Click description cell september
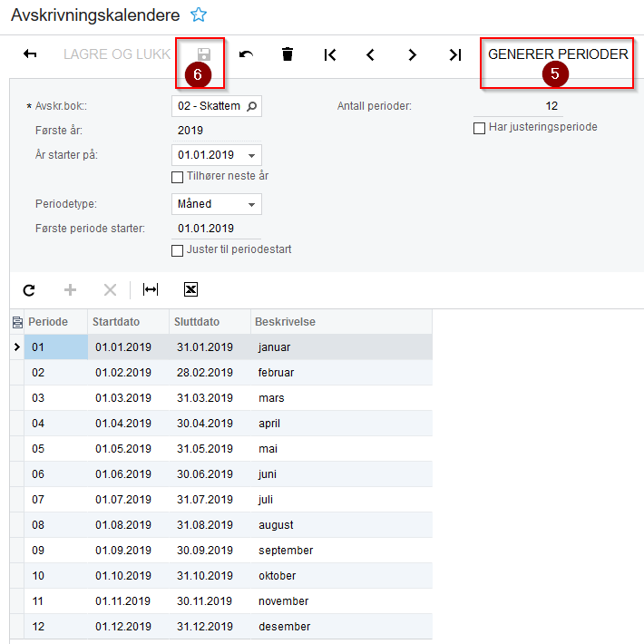The height and width of the screenshot is (644, 644). coord(341,551)
